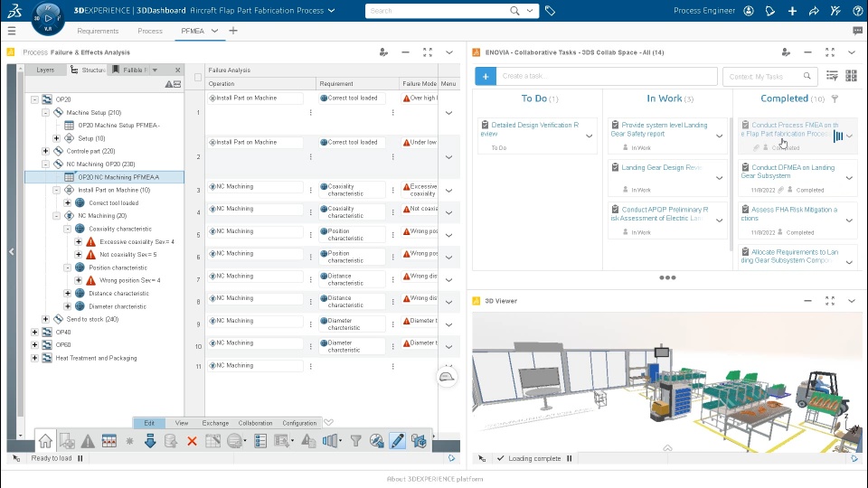Click the red X delete tool

click(192, 441)
